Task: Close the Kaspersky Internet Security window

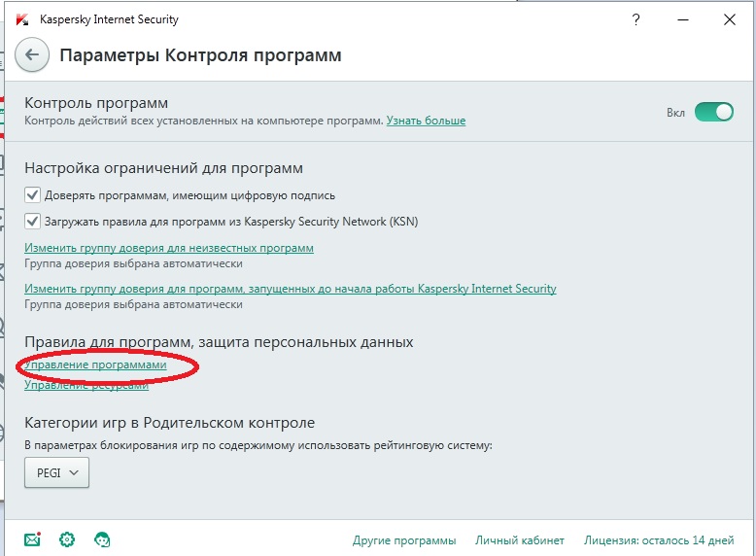Action: coord(730,19)
